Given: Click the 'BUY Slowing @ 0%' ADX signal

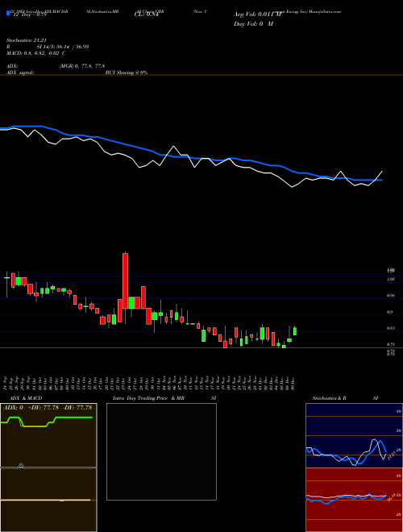Looking at the screenshot, I should click(127, 73).
